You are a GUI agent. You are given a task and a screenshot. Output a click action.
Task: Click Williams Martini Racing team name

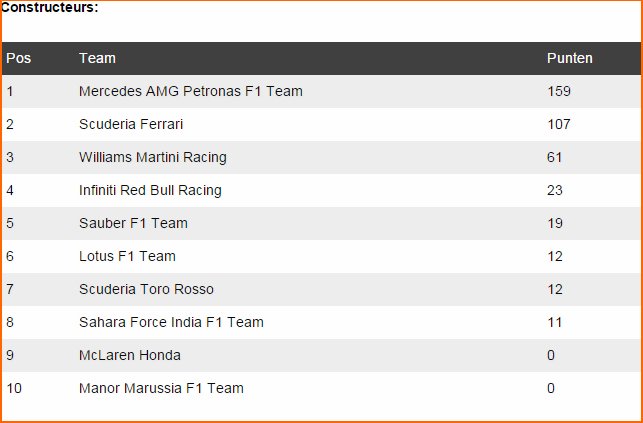tap(153, 157)
